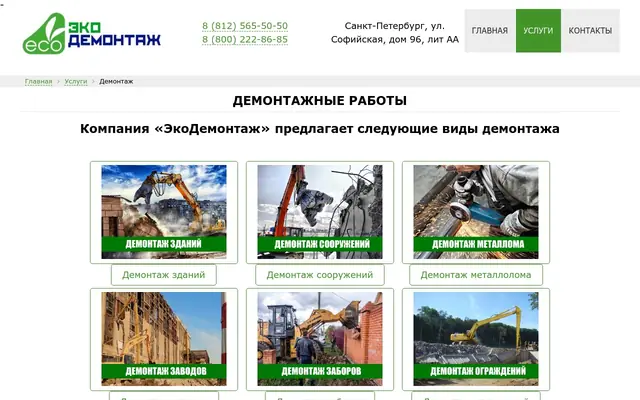Click the Демонтаж зданий text button

click(164, 275)
